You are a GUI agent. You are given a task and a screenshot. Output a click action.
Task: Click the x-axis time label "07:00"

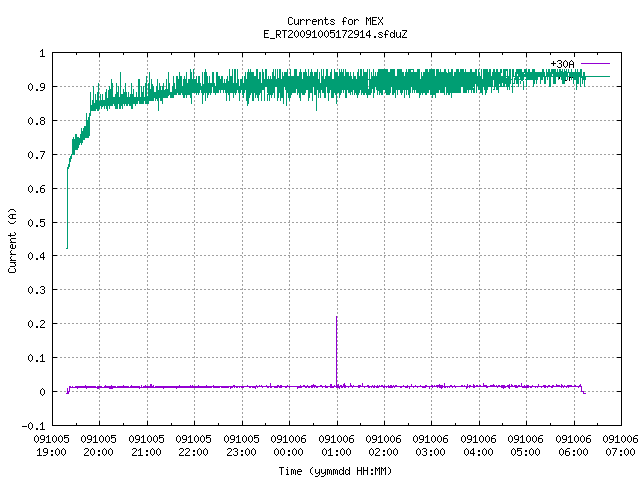(620, 452)
